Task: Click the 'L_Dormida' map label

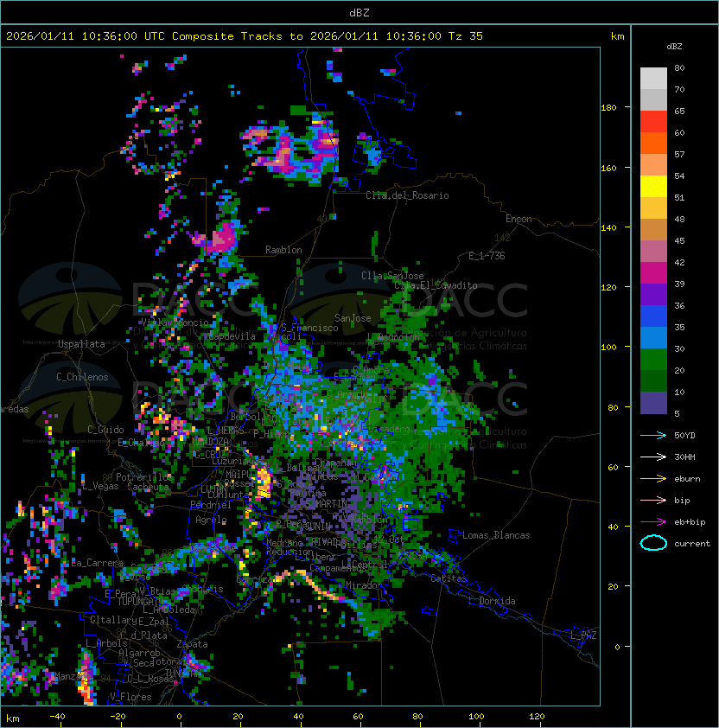Action: point(492,601)
